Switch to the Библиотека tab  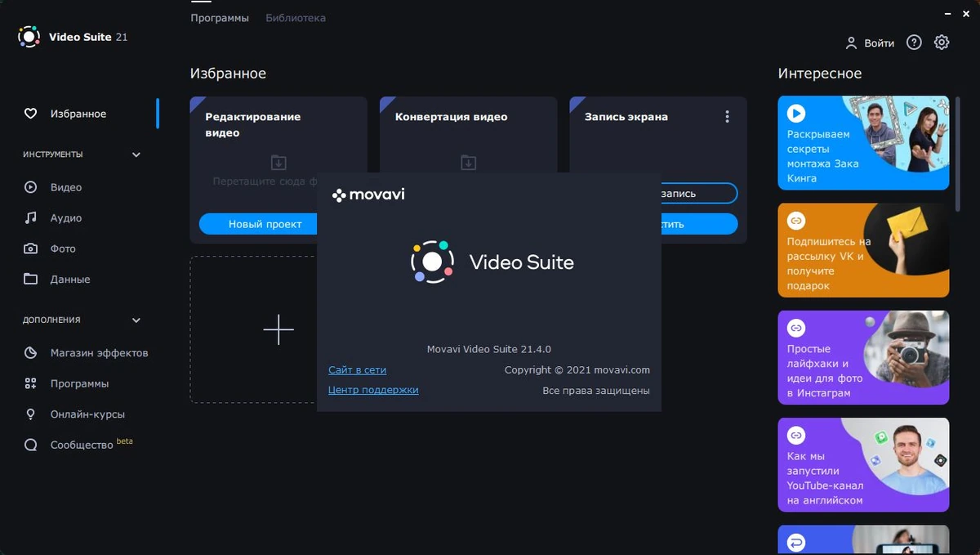coord(296,18)
